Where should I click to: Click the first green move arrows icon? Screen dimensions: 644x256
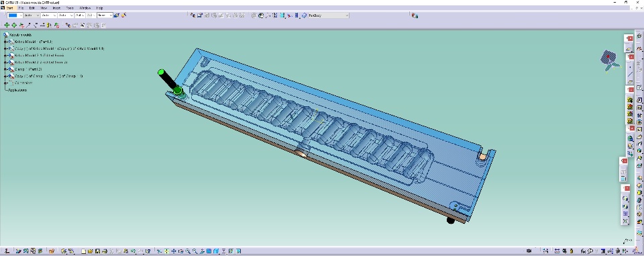(7, 25)
